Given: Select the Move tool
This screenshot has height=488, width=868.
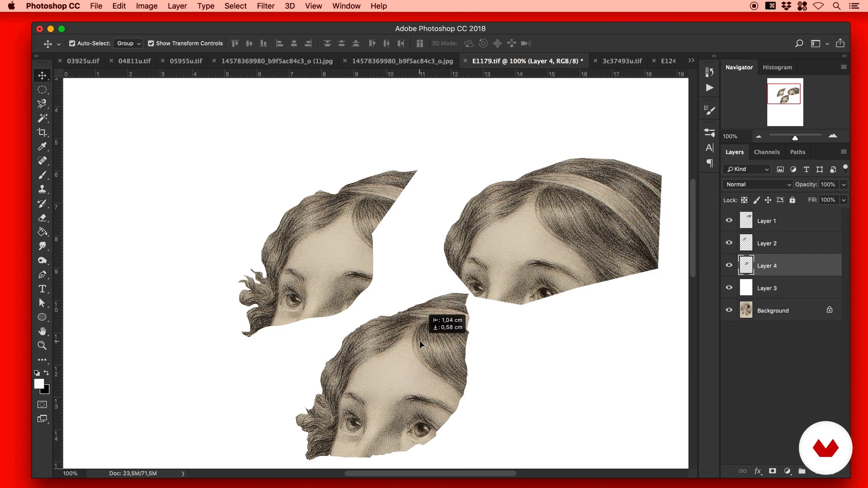Looking at the screenshot, I should click(42, 75).
